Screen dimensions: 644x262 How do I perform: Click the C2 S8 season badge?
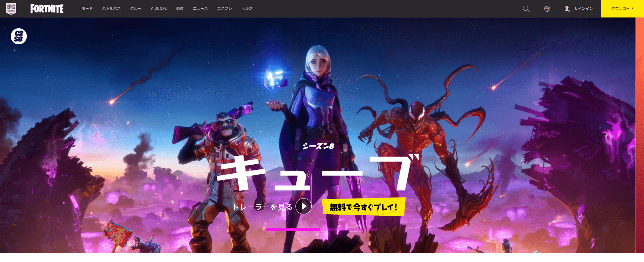[19, 36]
